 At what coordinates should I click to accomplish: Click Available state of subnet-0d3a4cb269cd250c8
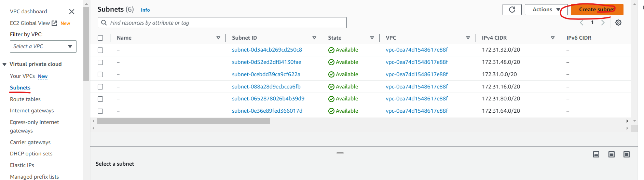coord(343,50)
